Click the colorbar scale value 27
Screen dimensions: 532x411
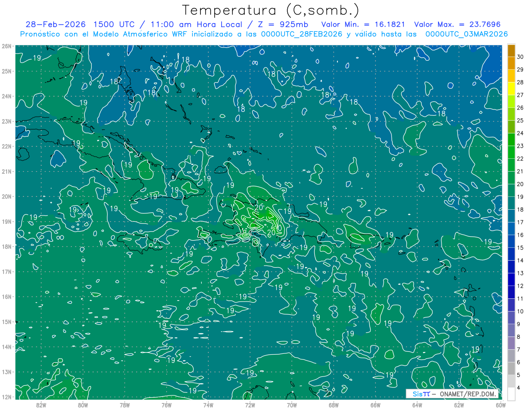(520, 95)
